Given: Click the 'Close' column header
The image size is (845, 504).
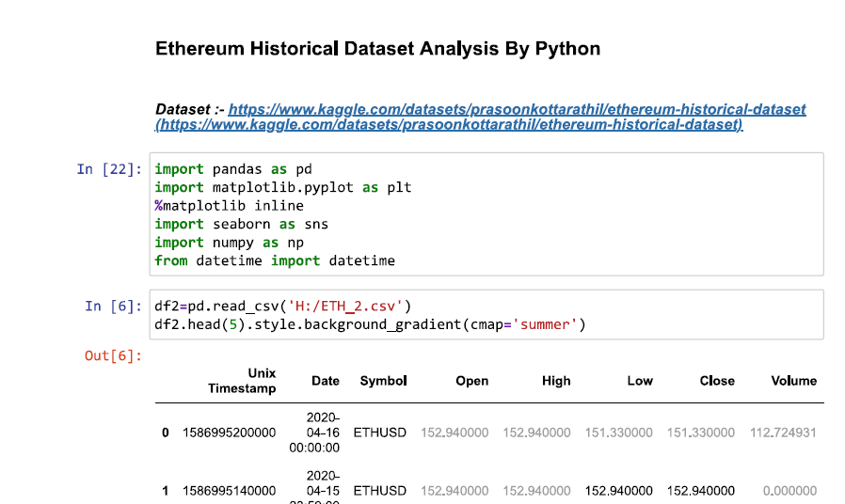Looking at the screenshot, I should (x=717, y=381).
